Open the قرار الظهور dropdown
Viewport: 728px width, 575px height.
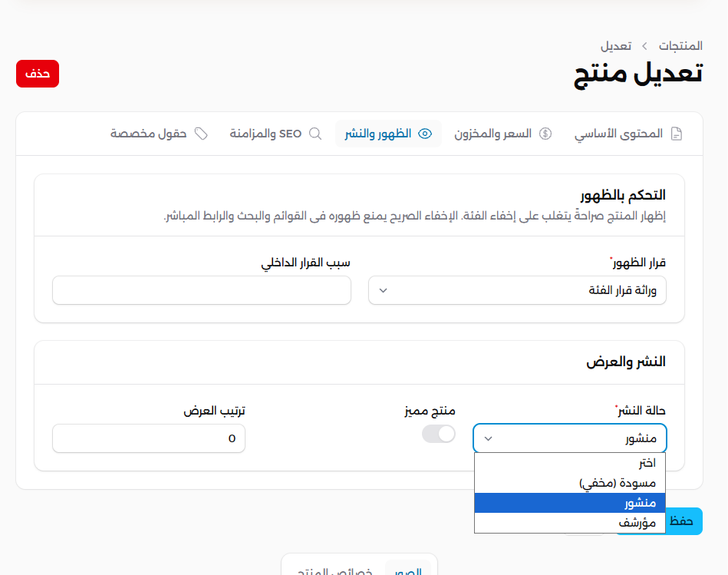pos(517,290)
